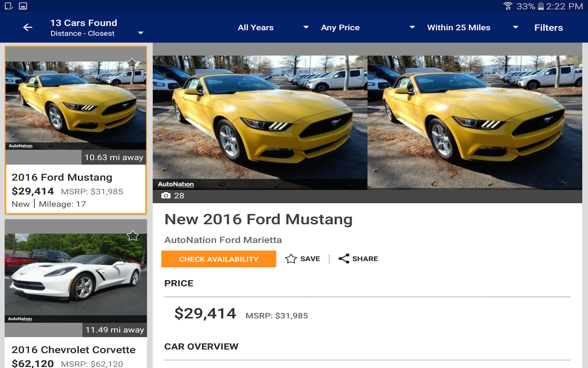Favorite the Chevrolet Corvette listing star
Screen dimensions: 588x368
pyautogui.click(x=133, y=236)
